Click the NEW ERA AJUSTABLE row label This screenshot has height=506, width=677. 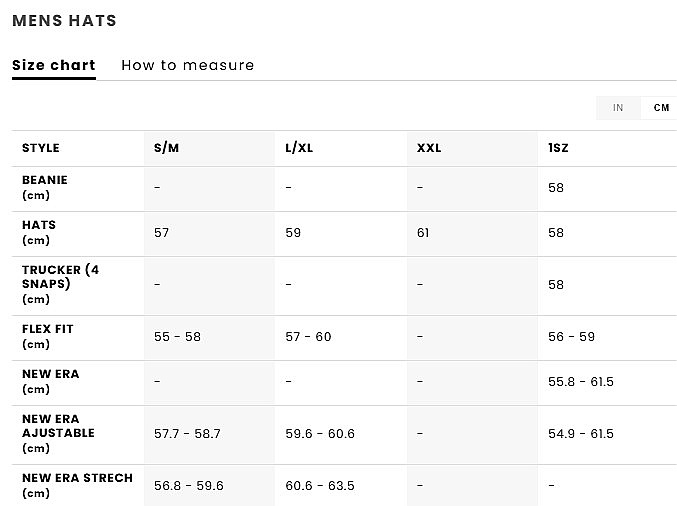[58, 433]
